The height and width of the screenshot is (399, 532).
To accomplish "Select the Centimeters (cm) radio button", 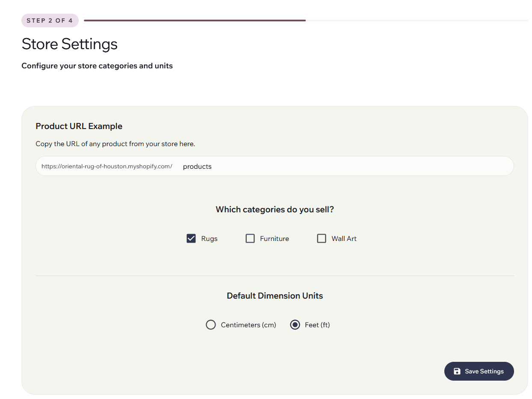I will pos(211,325).
